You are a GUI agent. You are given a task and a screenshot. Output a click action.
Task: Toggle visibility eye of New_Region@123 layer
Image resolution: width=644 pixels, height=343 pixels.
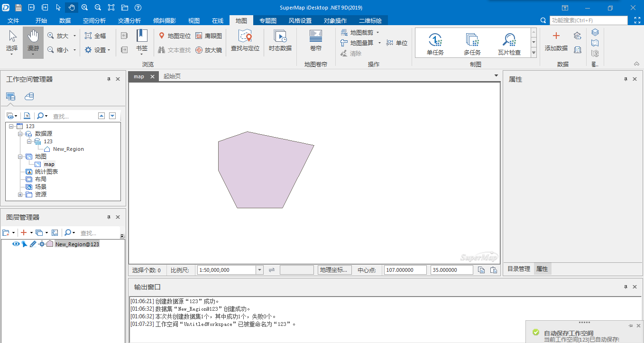coord(16,244)
